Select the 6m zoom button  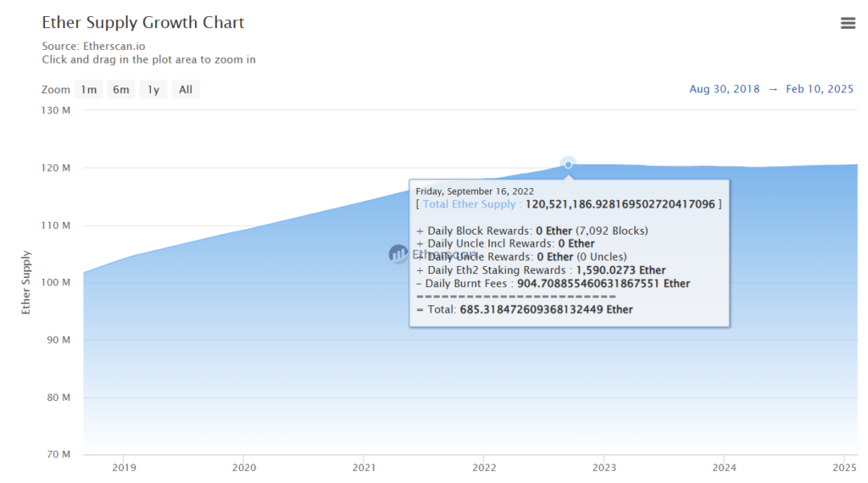click(121, 90)
